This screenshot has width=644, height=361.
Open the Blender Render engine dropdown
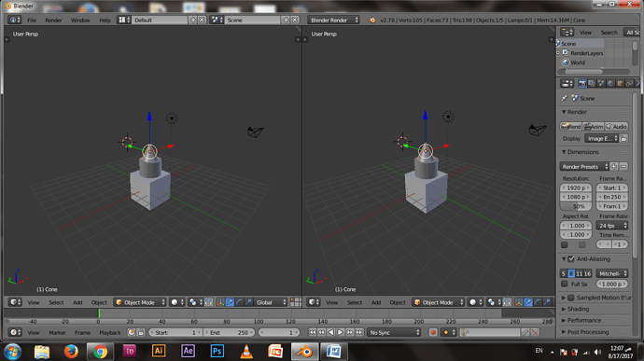[x=333, y=20]
